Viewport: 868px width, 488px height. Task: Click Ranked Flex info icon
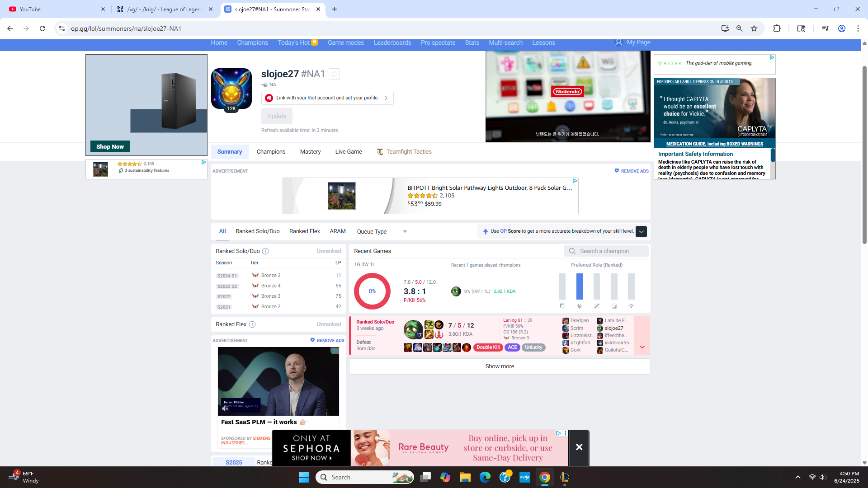[252, 324]
